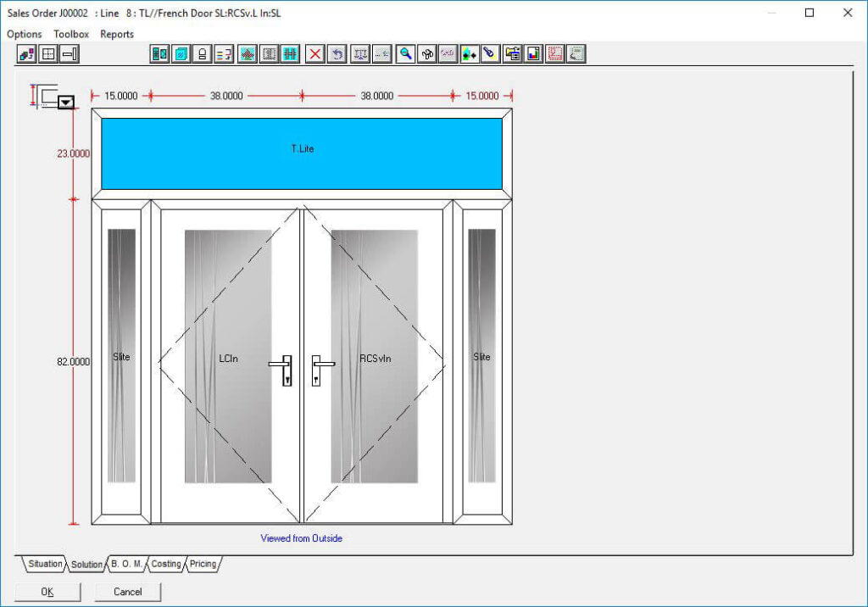This screenshot has height=607, width=868.
Task: Click the cyan glass pane toolbar icon
Action: point(181,54)
